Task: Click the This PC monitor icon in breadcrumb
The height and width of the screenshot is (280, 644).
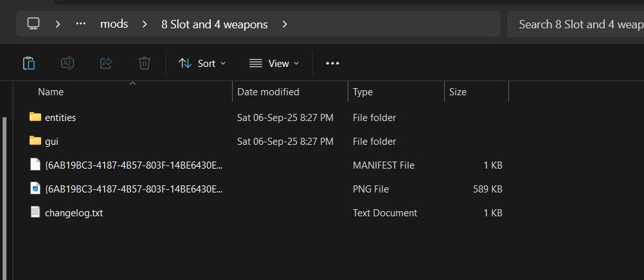Action: 33,23
